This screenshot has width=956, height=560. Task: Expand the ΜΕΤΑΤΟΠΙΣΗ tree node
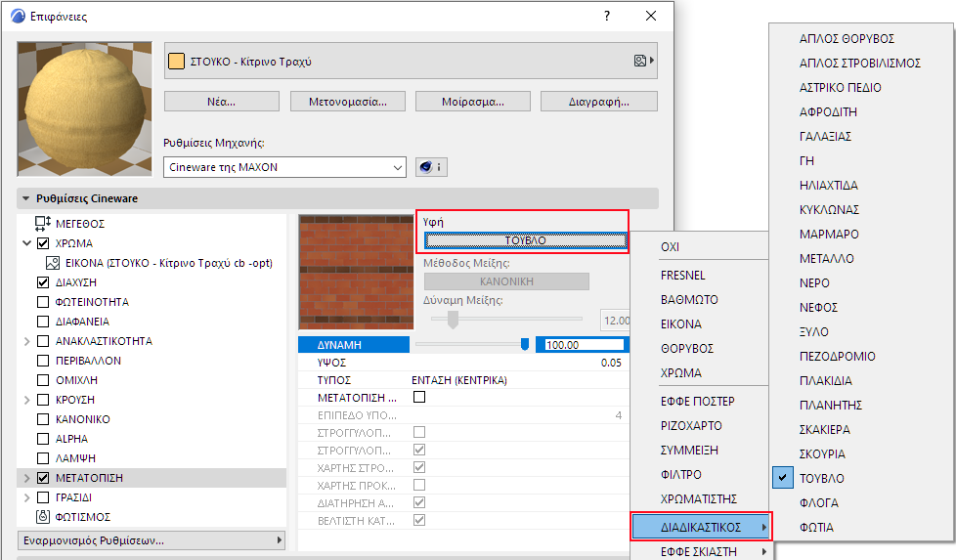point(26,478)
